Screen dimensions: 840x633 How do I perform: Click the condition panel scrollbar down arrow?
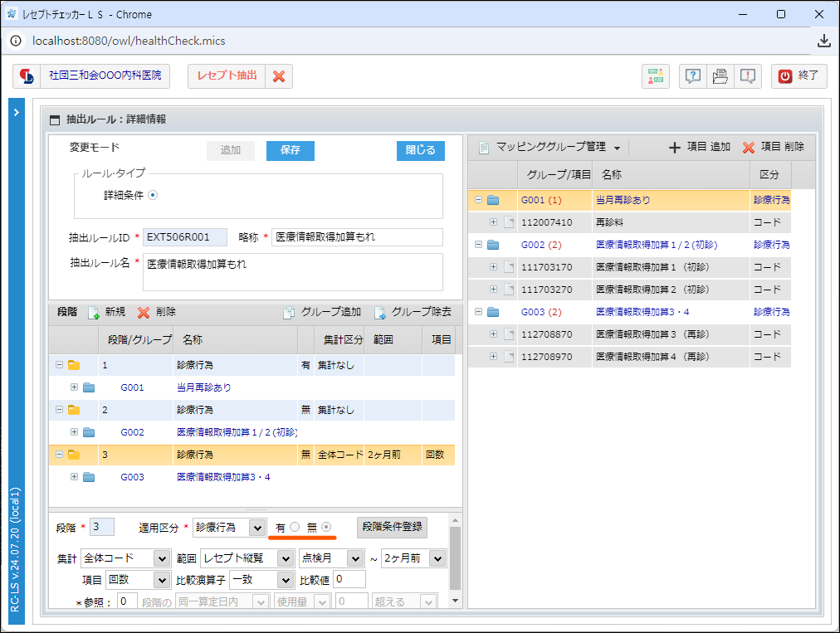pyautogui.click(x=455, y=601)
